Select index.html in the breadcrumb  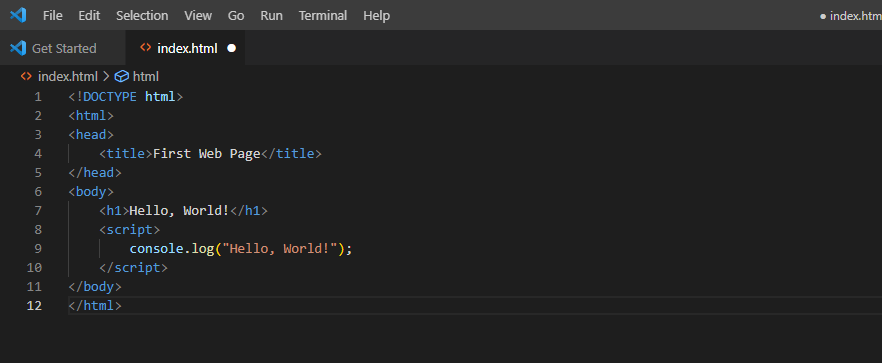click(68, 76)
